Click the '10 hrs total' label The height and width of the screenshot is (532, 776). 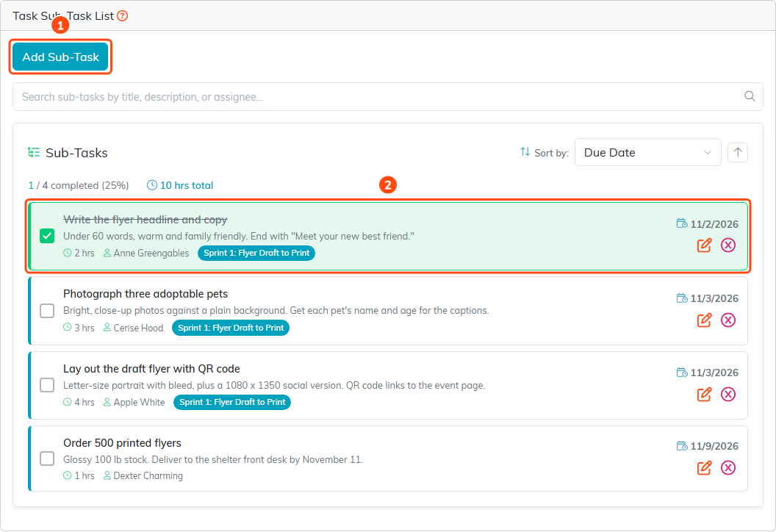tap(187, 185)
